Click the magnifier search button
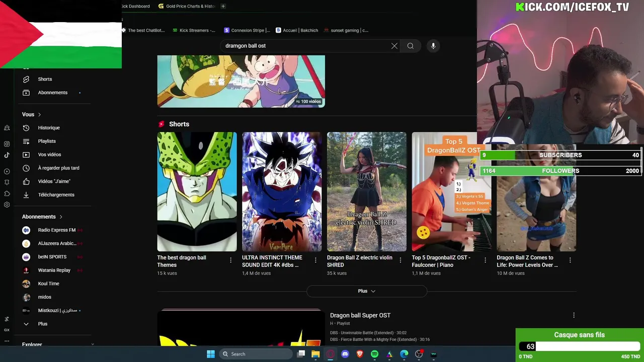The width and height of the screenshot is (644, 362). pos(411,46)
